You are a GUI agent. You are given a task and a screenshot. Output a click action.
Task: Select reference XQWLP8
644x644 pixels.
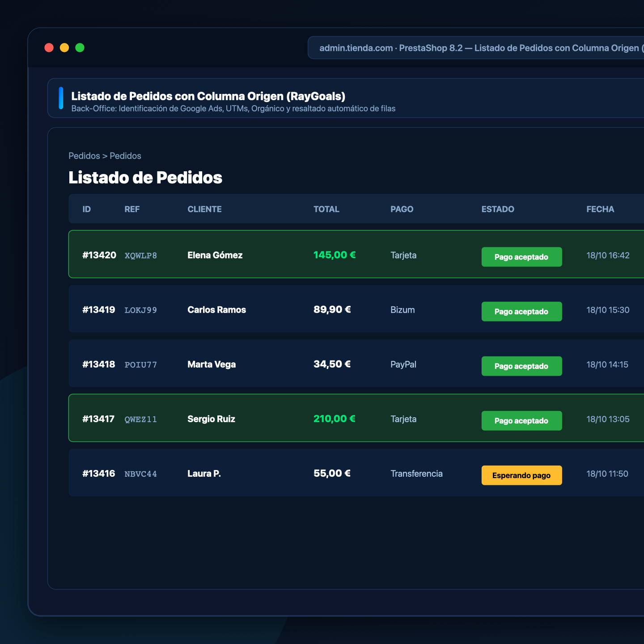point(141,256)
